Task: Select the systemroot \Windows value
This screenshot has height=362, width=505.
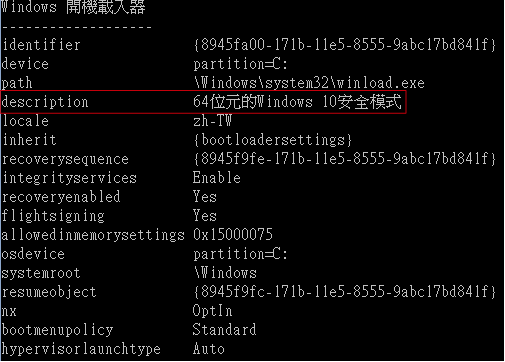Action: pos(225,273)
